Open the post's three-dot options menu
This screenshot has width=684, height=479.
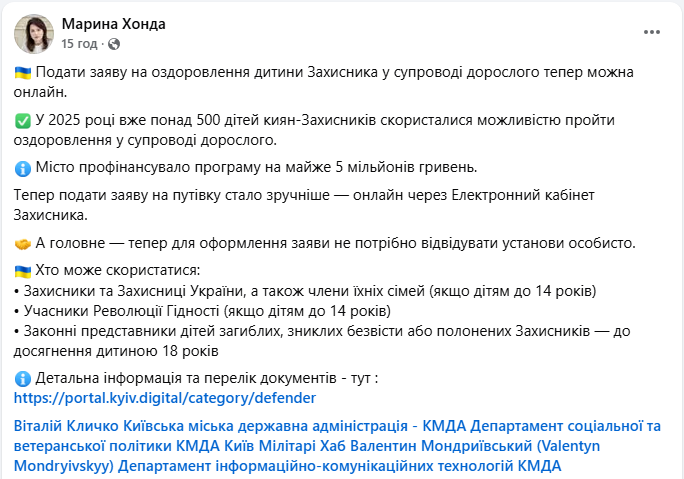coord(651,32)
